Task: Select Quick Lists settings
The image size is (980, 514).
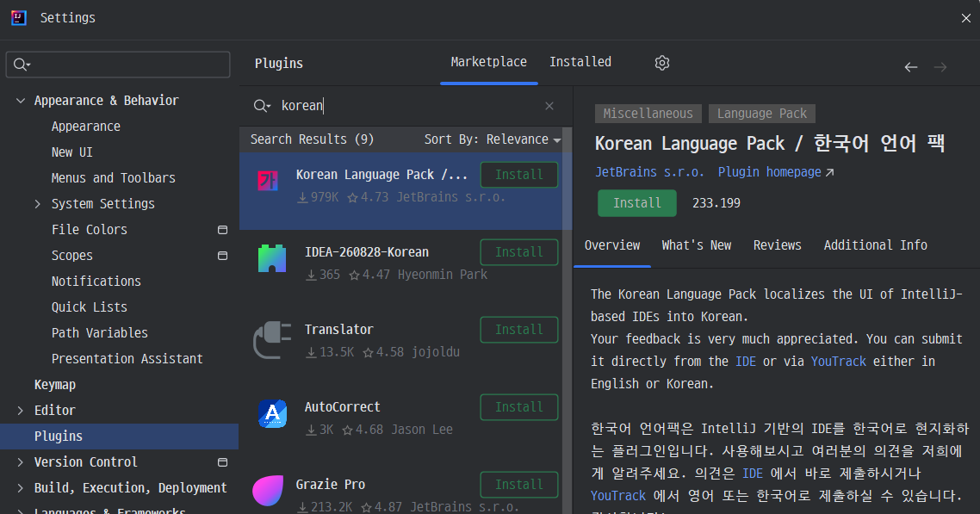Action: tap(89, 307)
